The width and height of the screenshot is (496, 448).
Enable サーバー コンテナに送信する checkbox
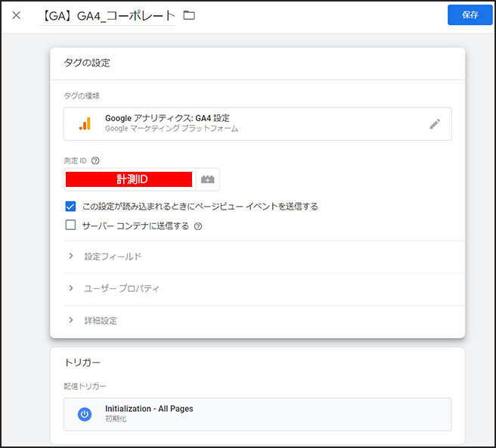[x=70, y=225]
